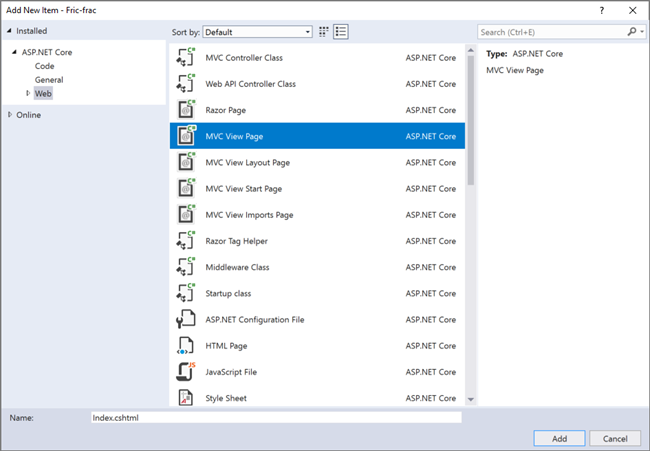Image resolution: width=650 pixels, height=451 pixels.
Task: Click the HTML Page icon
Action: (186, 345)
